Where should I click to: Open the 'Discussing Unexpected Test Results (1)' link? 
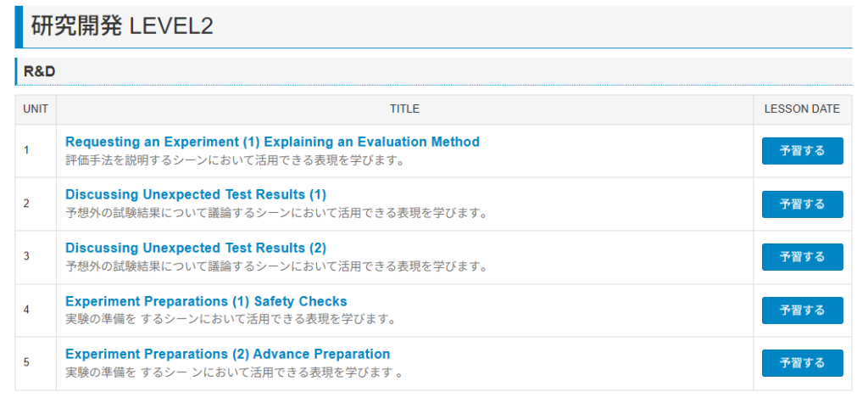pyautogui.click(x=195, y=195)
